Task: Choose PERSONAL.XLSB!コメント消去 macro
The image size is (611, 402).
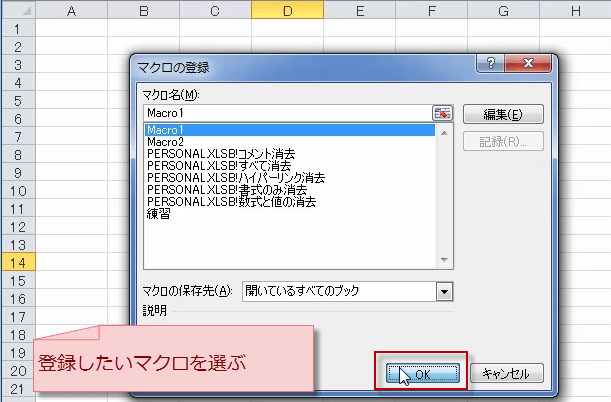Action: [x=220, y=154]
